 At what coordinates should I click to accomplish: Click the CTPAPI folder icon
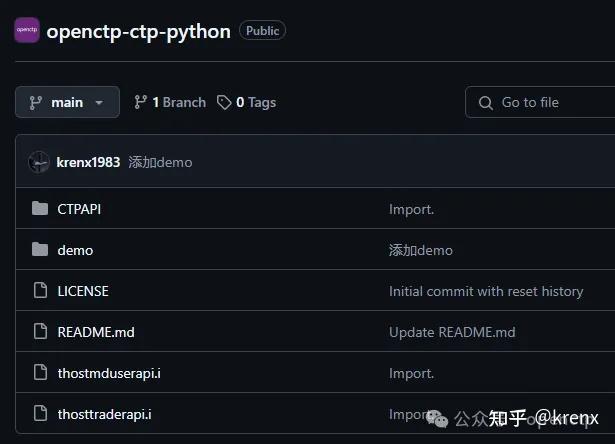[40, 209]
